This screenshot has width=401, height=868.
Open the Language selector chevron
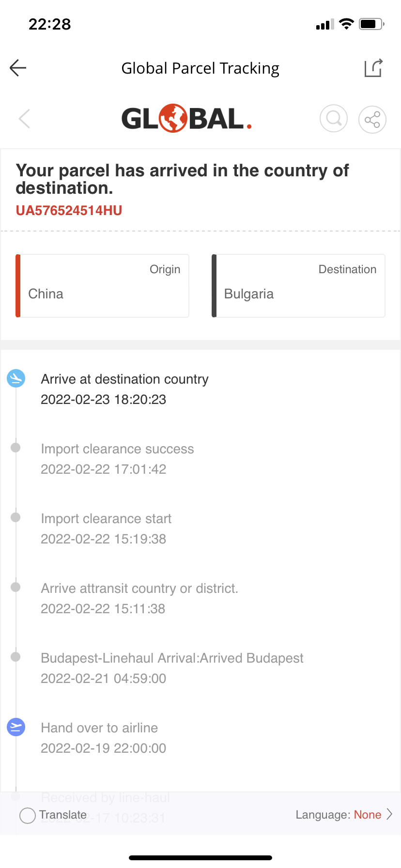tap(389, 814)
